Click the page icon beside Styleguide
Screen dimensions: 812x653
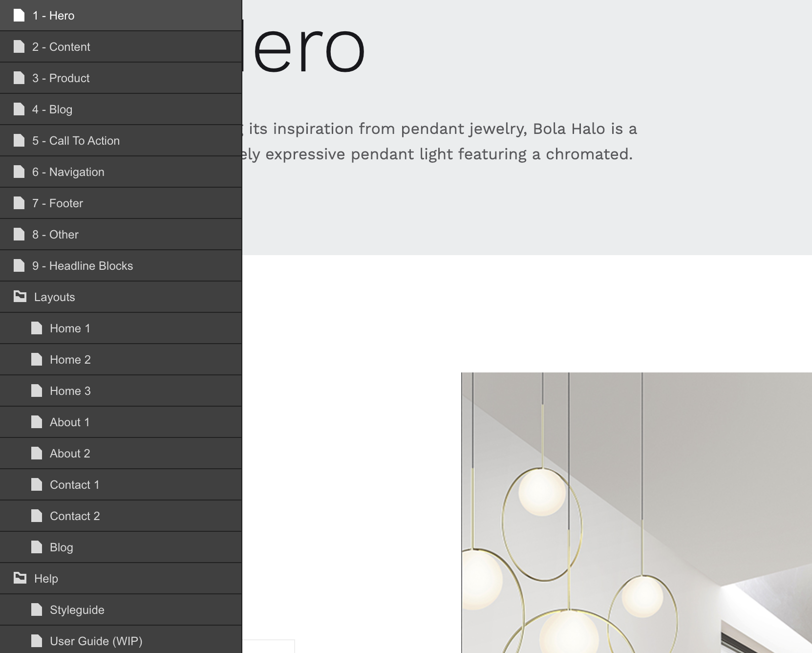[37, 610]
